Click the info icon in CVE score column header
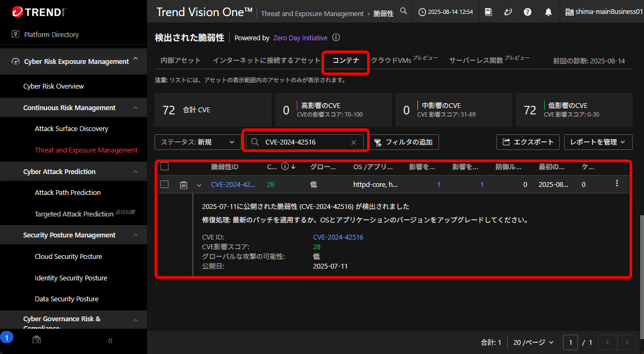Viewport: 644px width, 354px height. click(285, 167)
